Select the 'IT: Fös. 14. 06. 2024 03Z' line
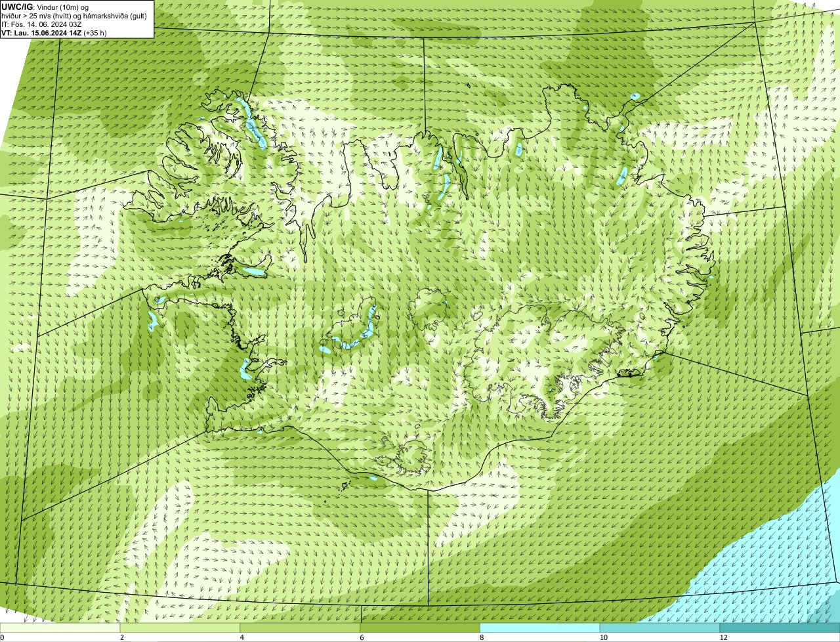The image size is (840, 642). click(x=41, y=24)
